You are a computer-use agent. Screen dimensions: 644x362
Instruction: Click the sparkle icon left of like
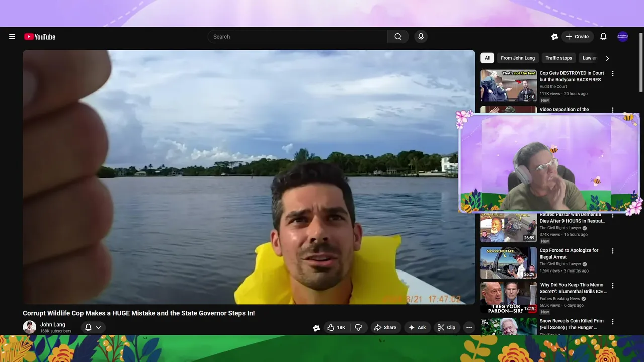(316, 328)
